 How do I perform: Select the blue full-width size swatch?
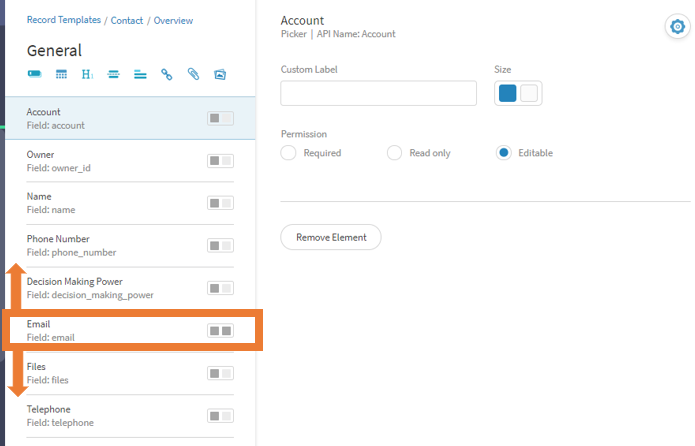click(508, 93)
